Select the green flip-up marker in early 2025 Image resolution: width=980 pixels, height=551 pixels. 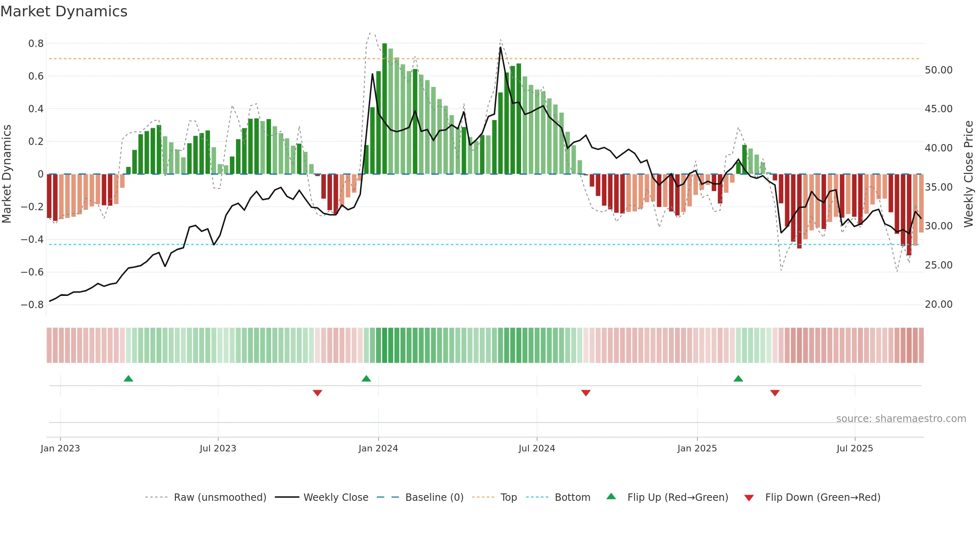[738, 378]
